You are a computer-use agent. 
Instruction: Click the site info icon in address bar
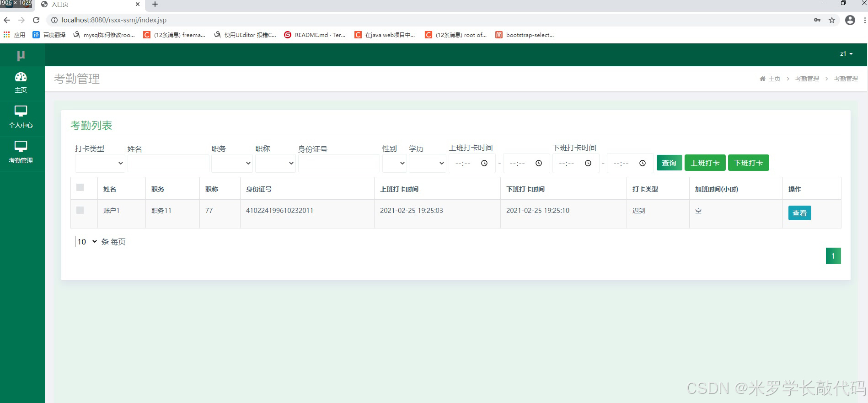point(54,20)
